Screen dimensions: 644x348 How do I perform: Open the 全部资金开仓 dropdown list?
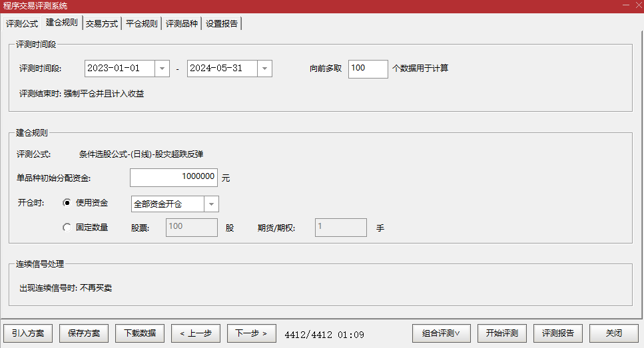[x=211, y=204]
